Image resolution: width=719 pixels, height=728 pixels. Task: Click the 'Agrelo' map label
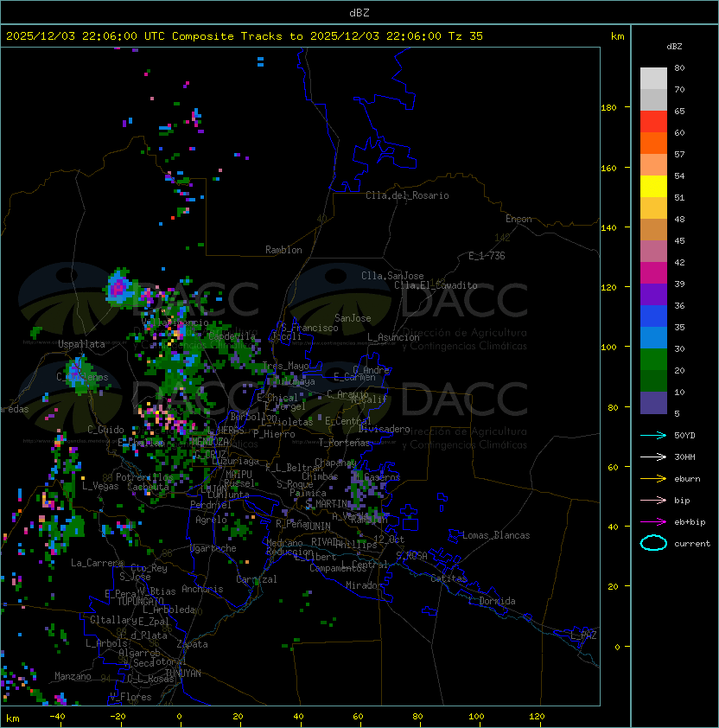coord(211,520)
